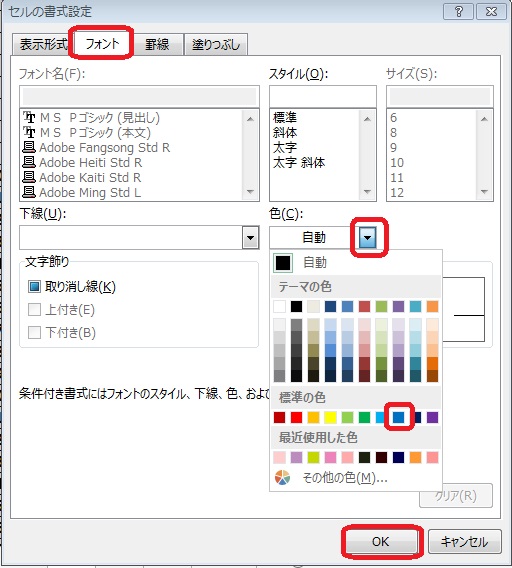Pick Adobe Ming Std L font
The image size is (512, 568).
tap(82, 192)
